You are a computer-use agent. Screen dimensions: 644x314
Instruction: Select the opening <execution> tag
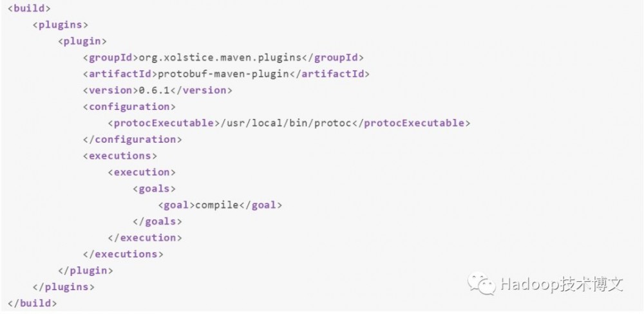[142, 172]
